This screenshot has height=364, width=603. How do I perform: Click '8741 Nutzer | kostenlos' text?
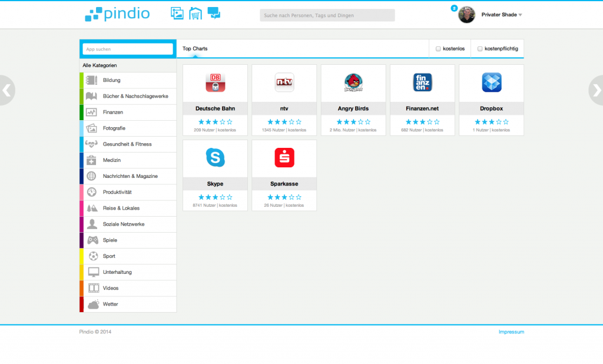pos(215,206)
